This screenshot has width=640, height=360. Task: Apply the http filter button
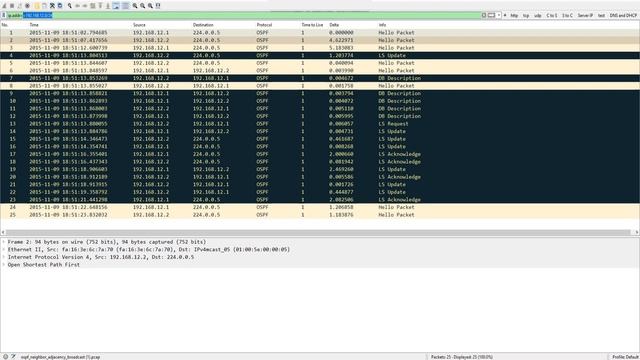[514, 16]
